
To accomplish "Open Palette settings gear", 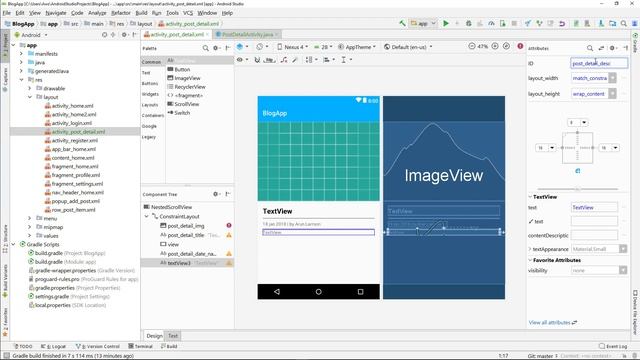I will click(216, 48).
